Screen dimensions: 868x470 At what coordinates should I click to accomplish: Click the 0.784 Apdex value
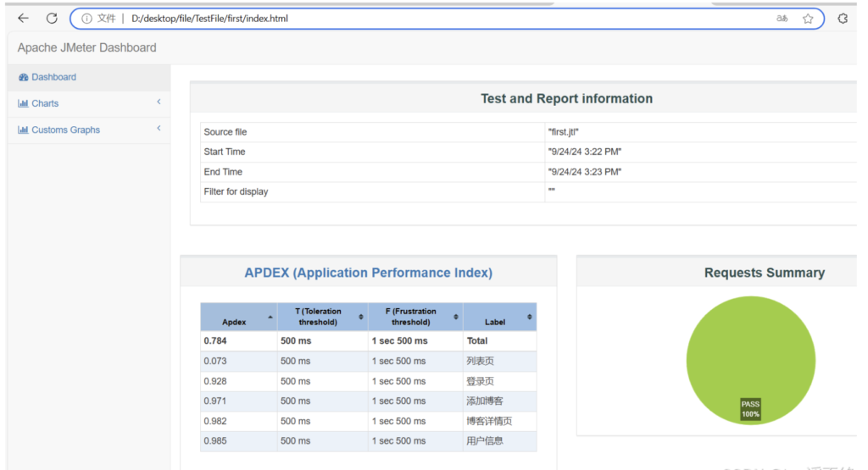coord(214,341)
